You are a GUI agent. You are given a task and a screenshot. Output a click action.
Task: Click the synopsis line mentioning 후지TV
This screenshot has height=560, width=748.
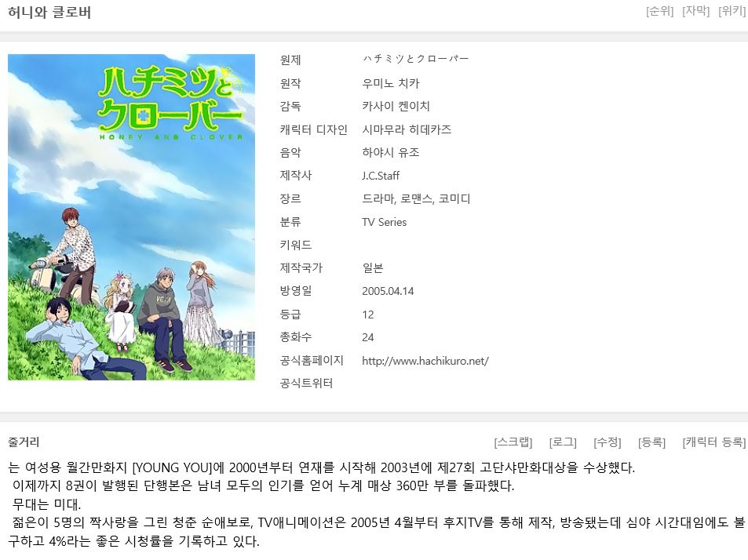click(x=379, y=523)
